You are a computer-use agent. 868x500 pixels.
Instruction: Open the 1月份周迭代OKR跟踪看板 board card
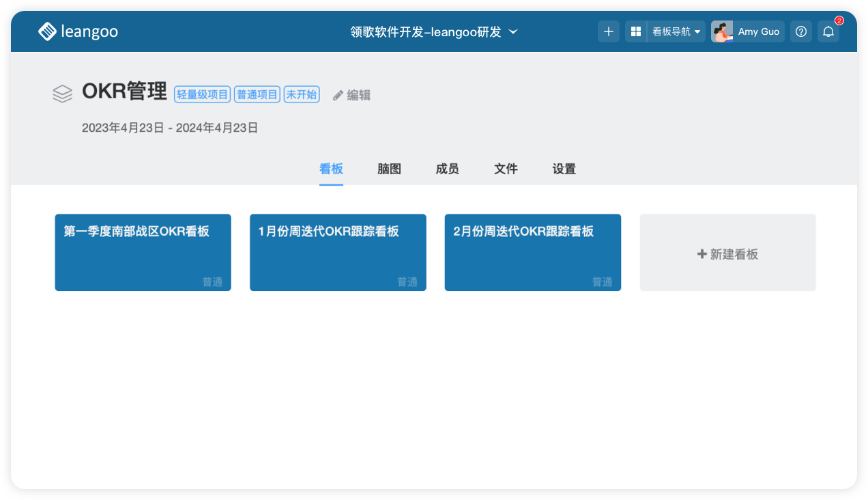[x=338, y=253]
